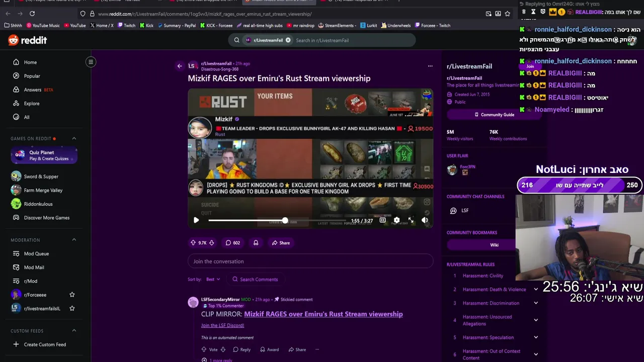Screen dimensions: 644x362
Task: Toggle video closed captions
Action: tap(382, 220)
